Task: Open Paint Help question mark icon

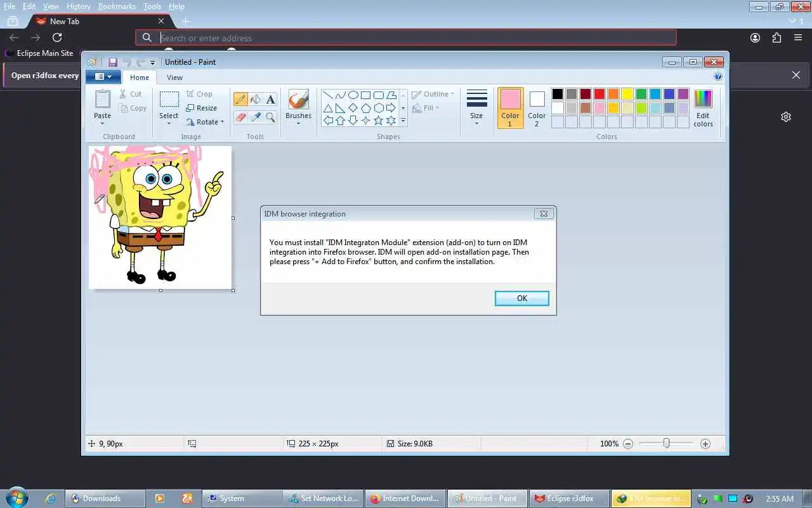Action: pos(718,77)
